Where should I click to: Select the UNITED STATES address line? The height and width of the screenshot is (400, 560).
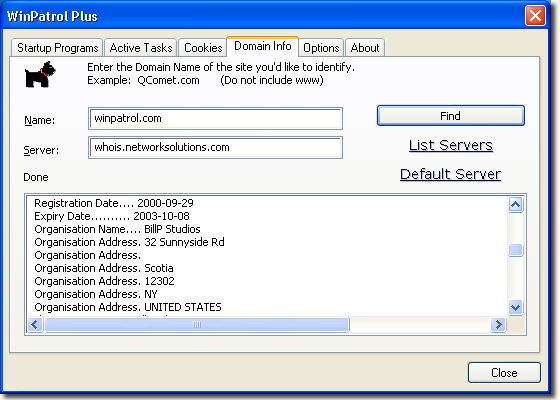(x=128, y=307)
